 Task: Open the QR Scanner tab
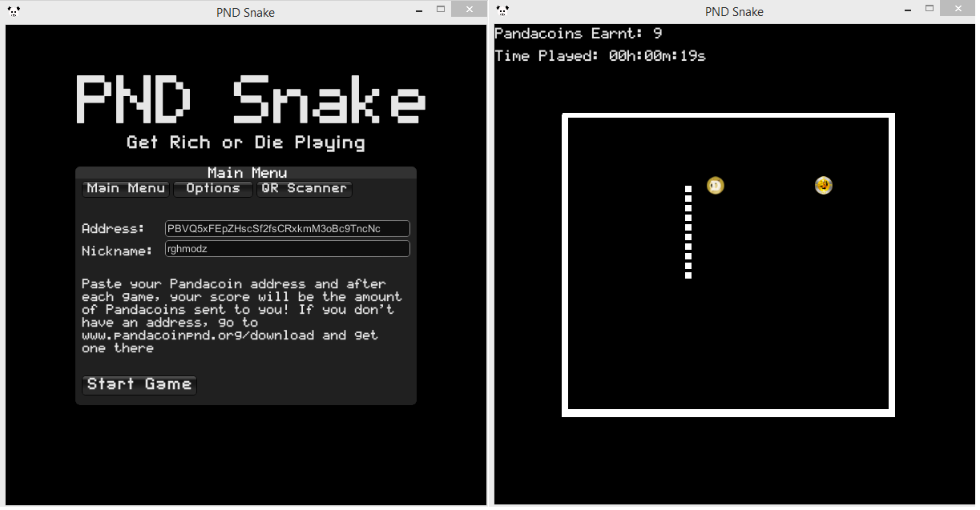click(304, 189)
